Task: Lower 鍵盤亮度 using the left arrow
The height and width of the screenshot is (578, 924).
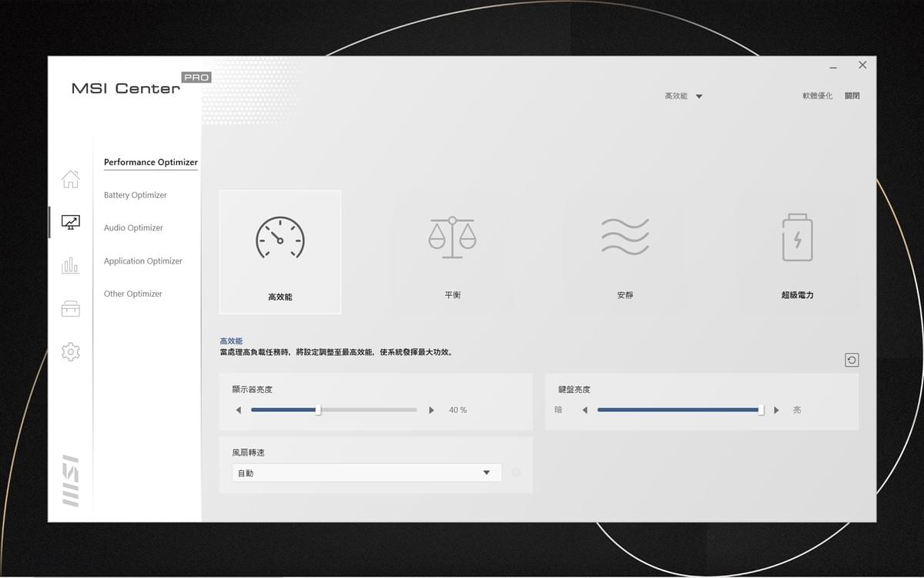Action: pyautogui.click(x=584, y=410)
